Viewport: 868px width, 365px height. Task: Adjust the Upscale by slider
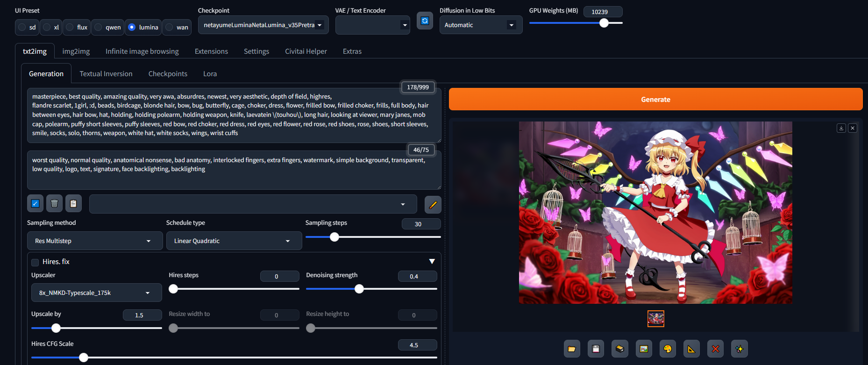click(97, 328)
